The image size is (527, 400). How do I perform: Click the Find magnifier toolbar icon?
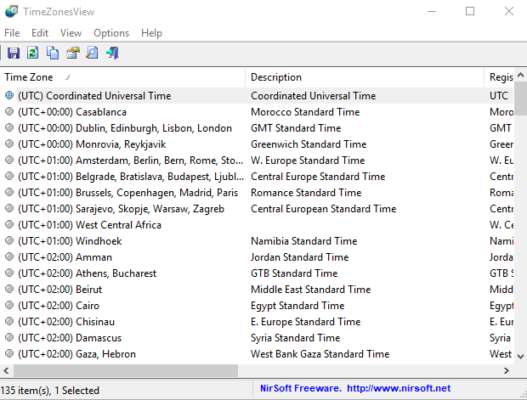point(92,53)
